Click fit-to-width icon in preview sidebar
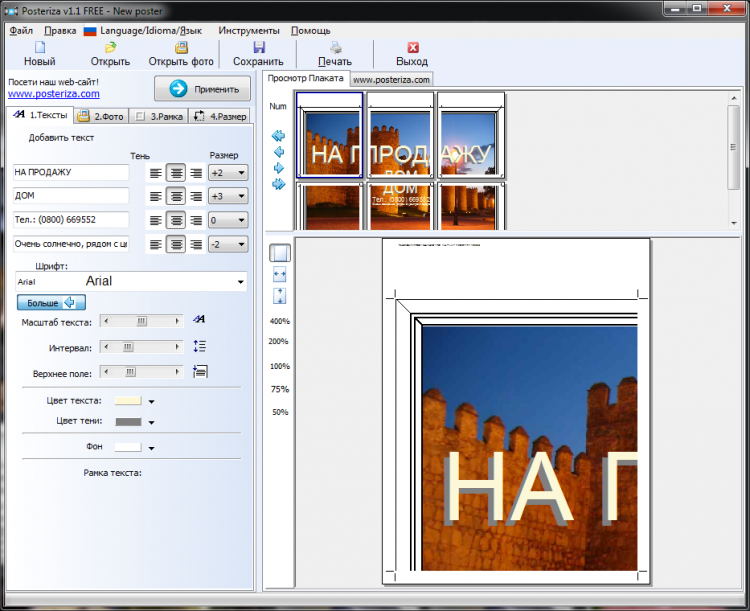Screen dimensions: 750x611 tap(280, 274)
